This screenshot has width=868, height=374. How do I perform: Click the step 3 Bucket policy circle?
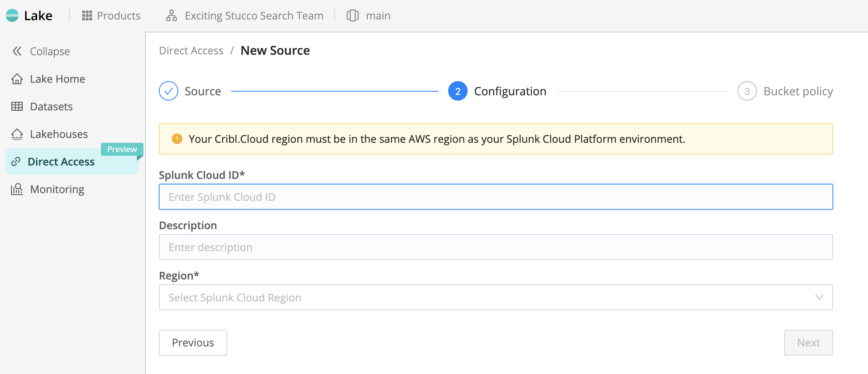click(747, 91)
